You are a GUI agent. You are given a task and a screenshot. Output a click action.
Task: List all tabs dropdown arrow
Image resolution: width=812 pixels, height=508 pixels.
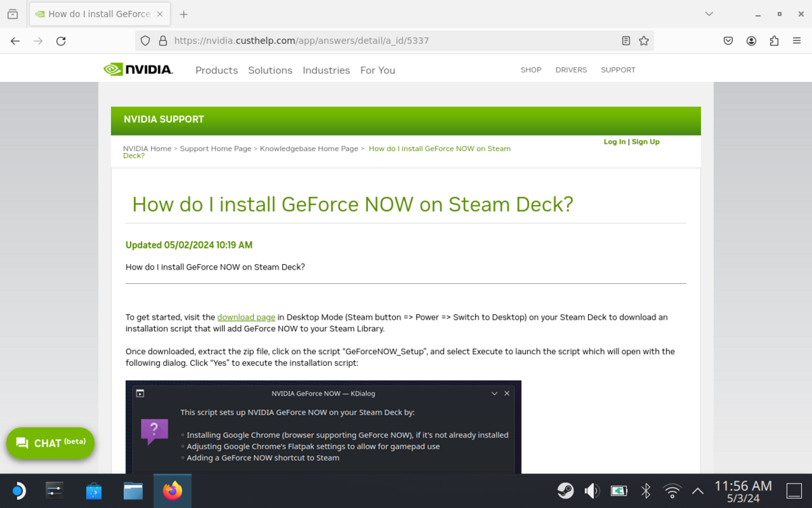click(x=709, y=14)
